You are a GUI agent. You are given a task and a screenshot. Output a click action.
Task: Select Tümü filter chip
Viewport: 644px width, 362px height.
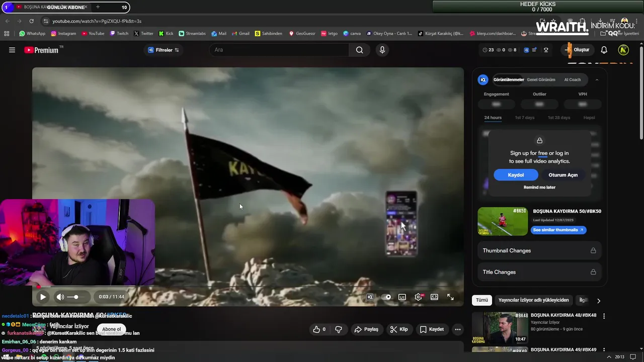point(482,300)
